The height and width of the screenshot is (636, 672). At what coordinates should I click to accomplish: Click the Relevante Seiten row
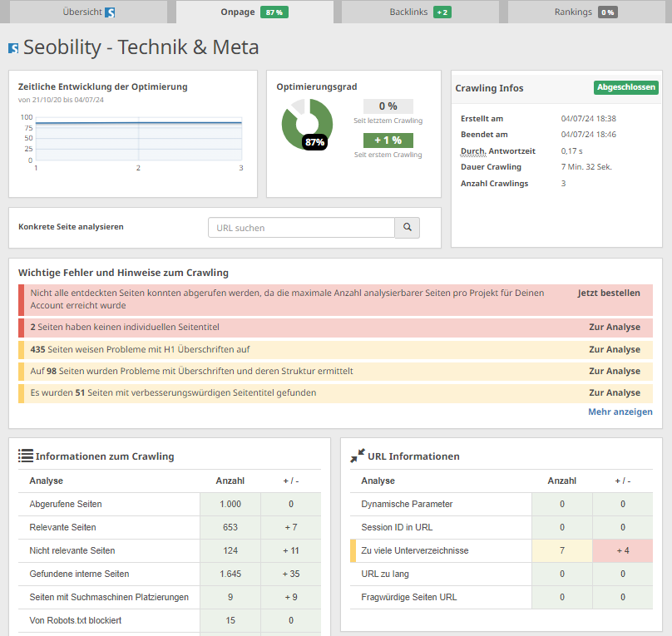(x=170, y=527)
